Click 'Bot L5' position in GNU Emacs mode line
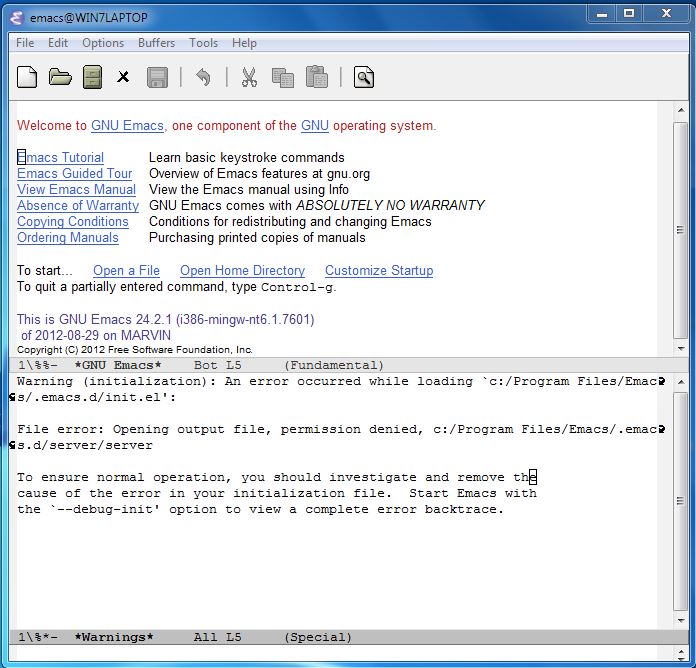The image size is (696, 668). pyautogui.click(x=218, y=365)
